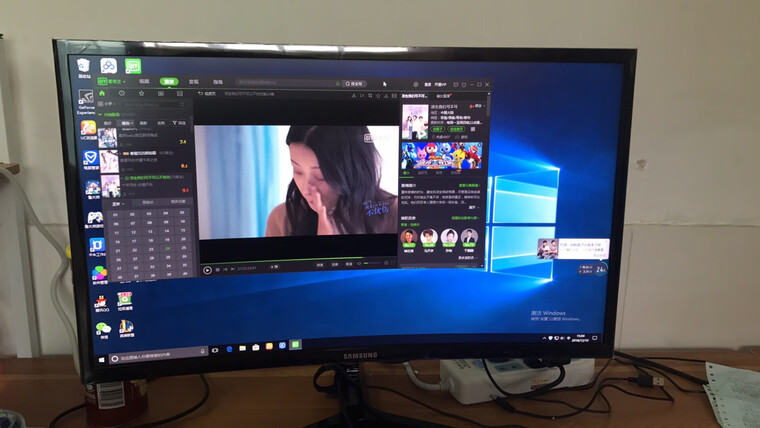Open the iQIYI logo menu dropdown
The height and width of the screenshot is (428, 760).
point(111,81)
